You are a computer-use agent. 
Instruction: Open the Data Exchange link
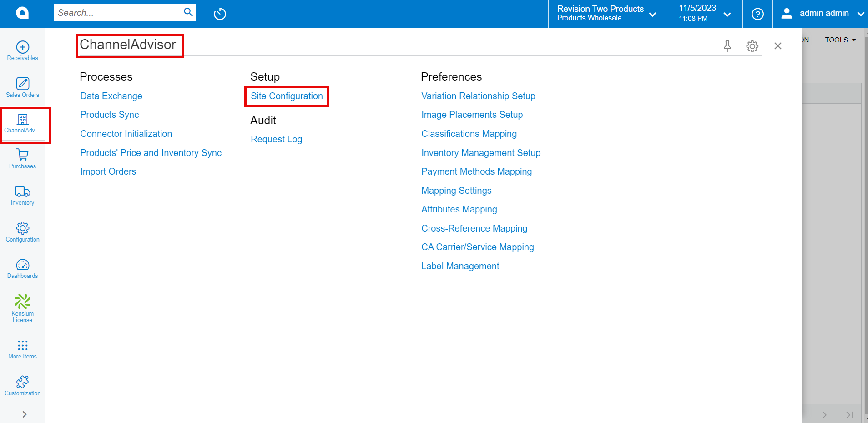(x=111, y=96)
